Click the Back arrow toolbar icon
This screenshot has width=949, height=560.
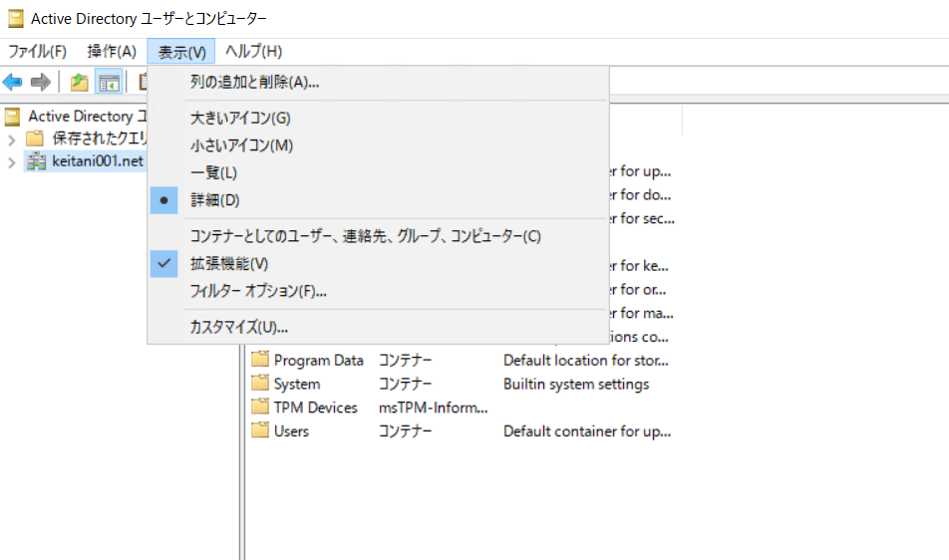[x=13, y=82]
